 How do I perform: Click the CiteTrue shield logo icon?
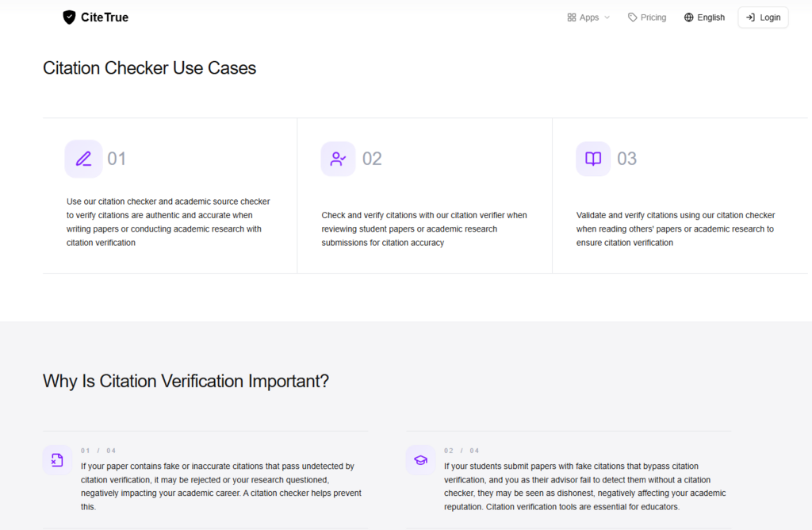(69, 17)
